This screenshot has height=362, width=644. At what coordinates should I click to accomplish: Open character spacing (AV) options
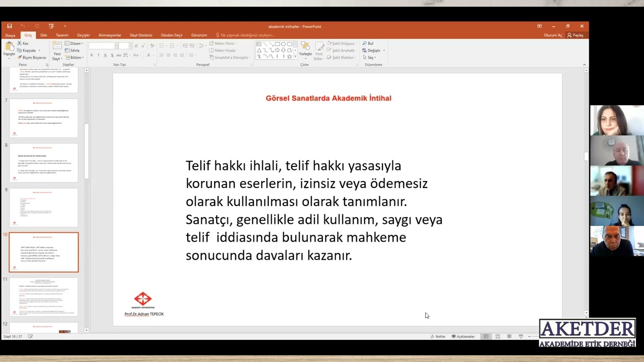126,55
